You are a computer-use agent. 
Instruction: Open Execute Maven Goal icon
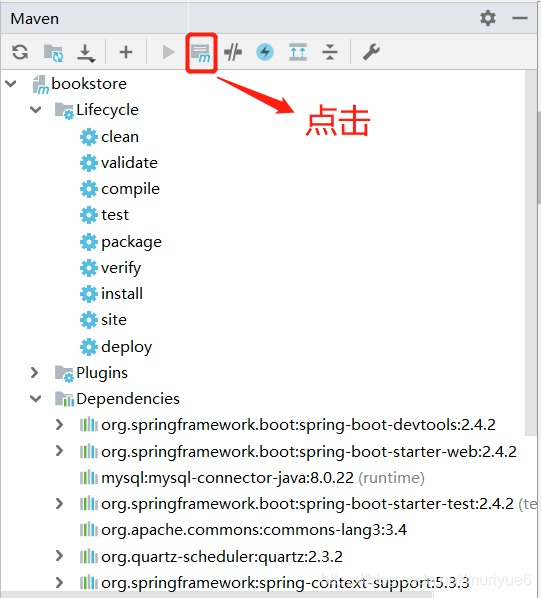[201, 53]
